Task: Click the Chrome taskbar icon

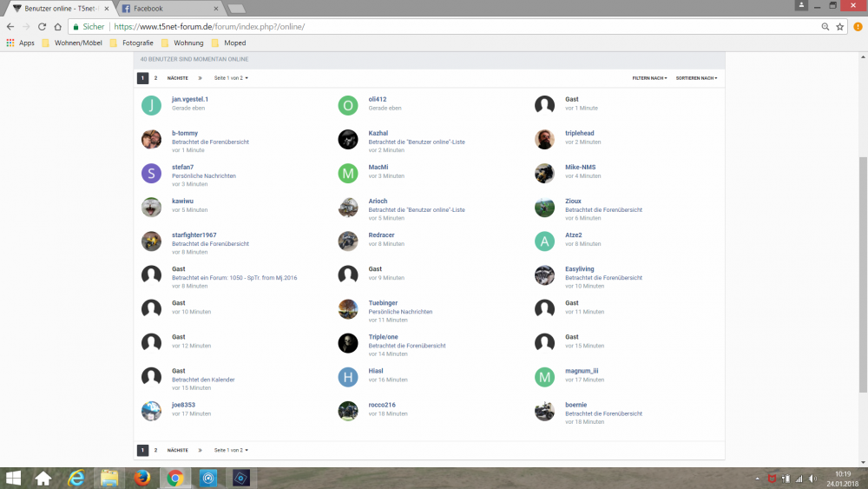Action: tap(175, 478)
